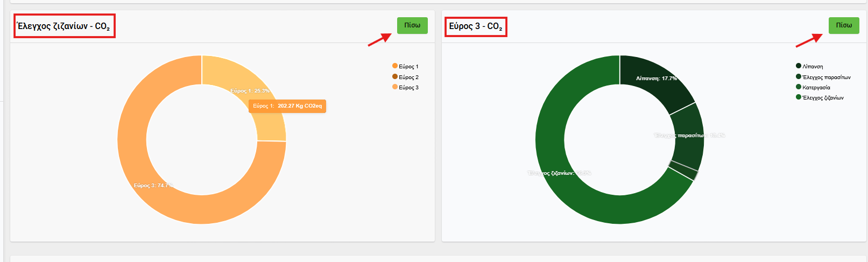Click orange dot beside Εύρος 1 legend
The image size is (868, 262).
[395, 66]
